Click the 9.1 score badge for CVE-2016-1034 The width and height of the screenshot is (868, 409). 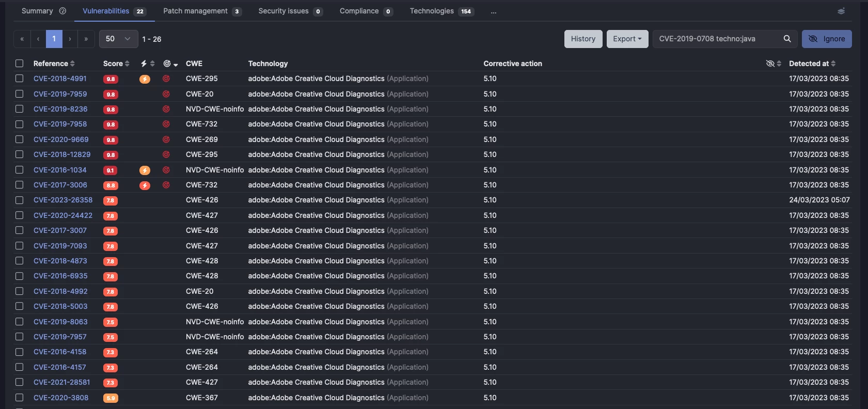111,170
